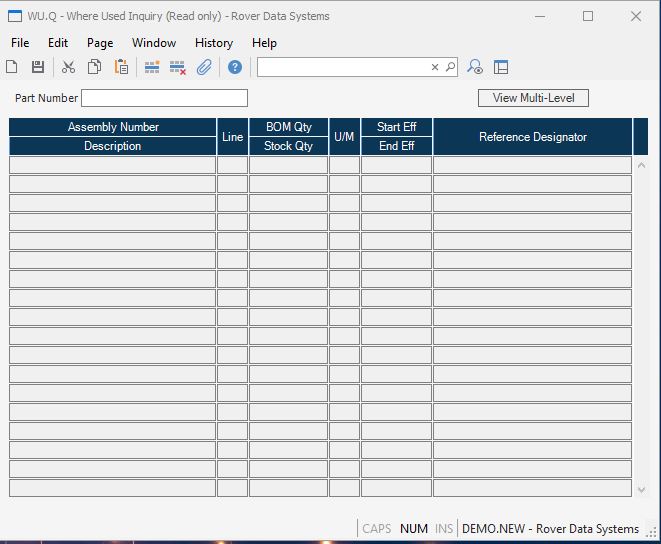The width and height of the screenshot is (661, 544).
Task: Click the Delete row icon
Action: [x=178, y=67]
